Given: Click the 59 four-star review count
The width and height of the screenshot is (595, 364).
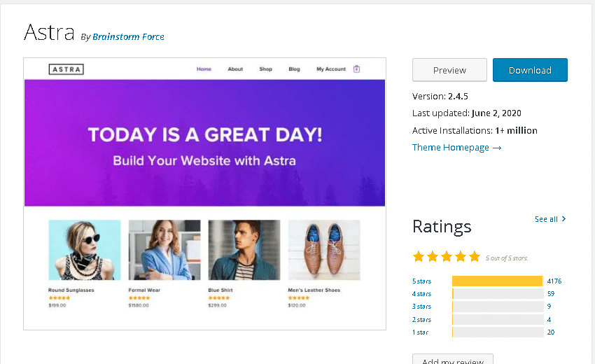Looking at the screenshot, I should (x=551, y=294).
